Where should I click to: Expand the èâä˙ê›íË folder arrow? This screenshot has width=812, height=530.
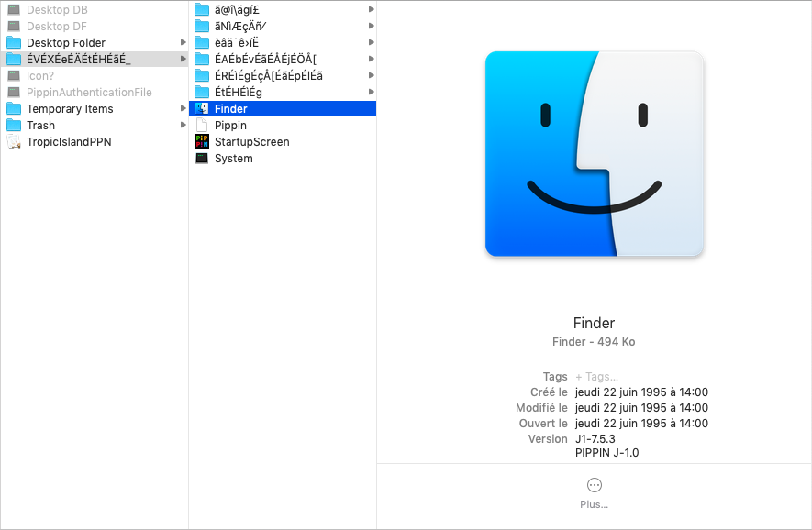pyautogui.click(x=371, y=42)
